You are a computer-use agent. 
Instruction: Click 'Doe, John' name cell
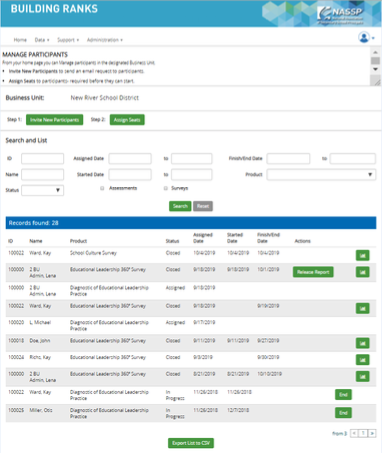pos(40,341)
